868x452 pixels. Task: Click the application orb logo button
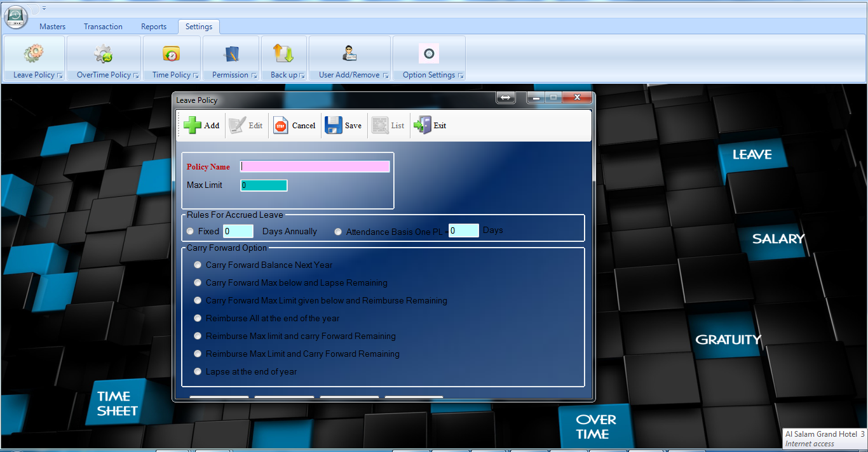[15, 17]
